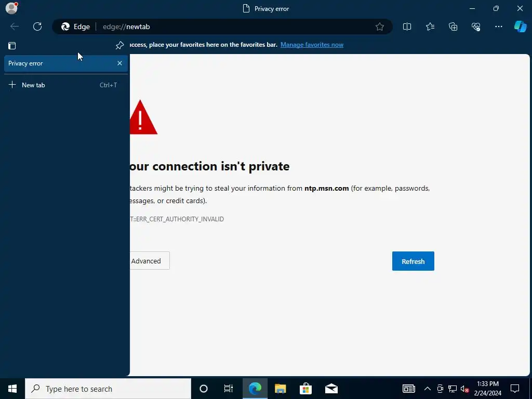Click the blue Refresh button
Viewport: 532px width, 399px height.
click(413, 261)
